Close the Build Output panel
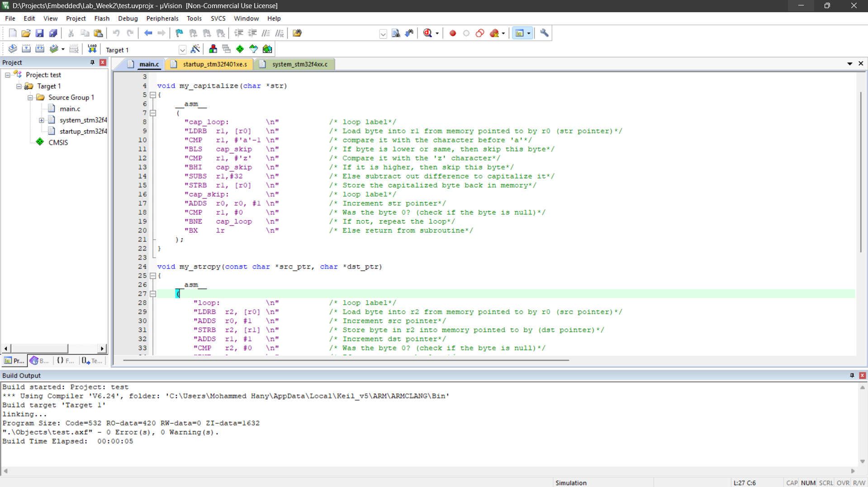The width and height of the screenshot is (868, 487). click(862, 376)
